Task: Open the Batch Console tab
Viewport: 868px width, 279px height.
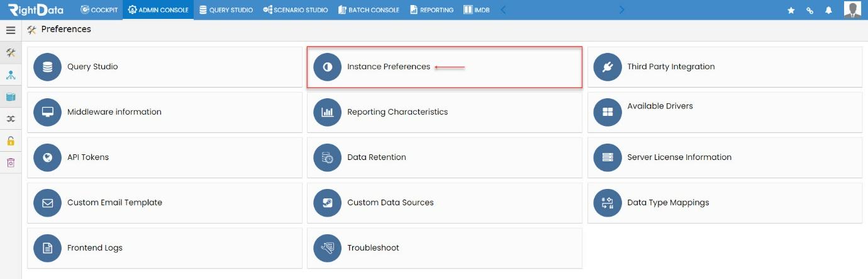Action: coord(369,10)
